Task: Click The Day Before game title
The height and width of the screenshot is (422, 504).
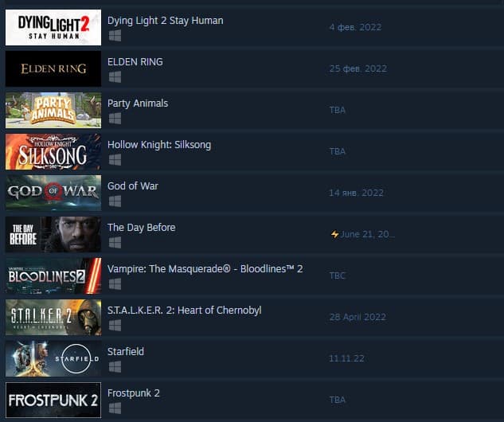Action: click(142, 228)
